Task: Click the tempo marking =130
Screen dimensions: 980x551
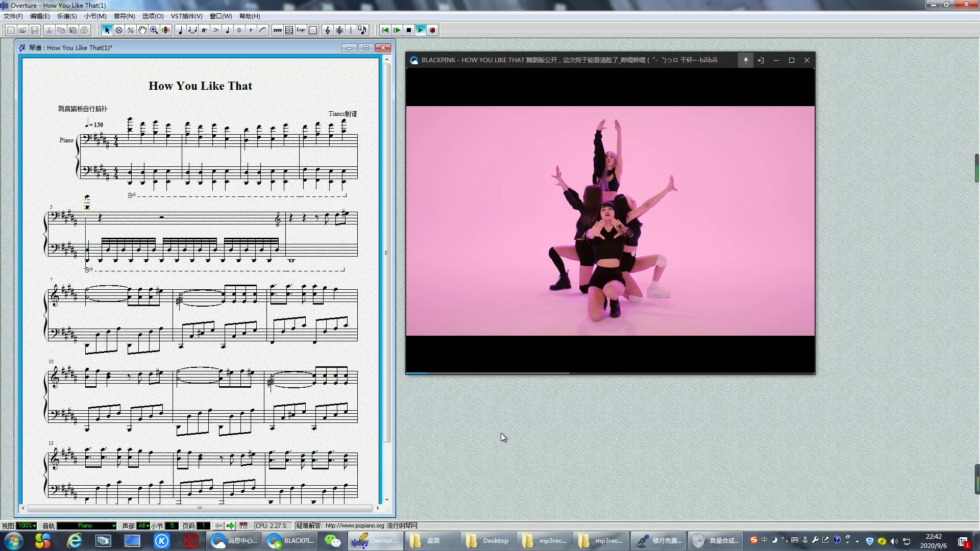Action: pos(94,124)
